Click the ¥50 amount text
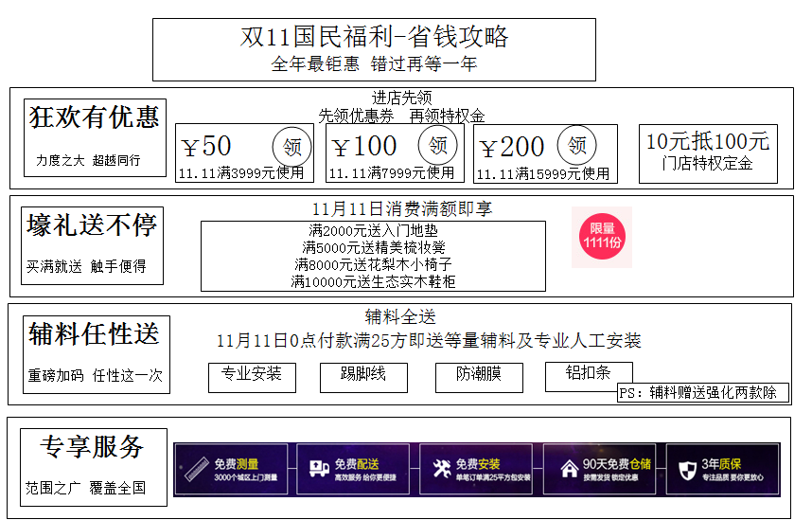Image resolution: width=812 pixels, height=520 pixels. (206, 146)
